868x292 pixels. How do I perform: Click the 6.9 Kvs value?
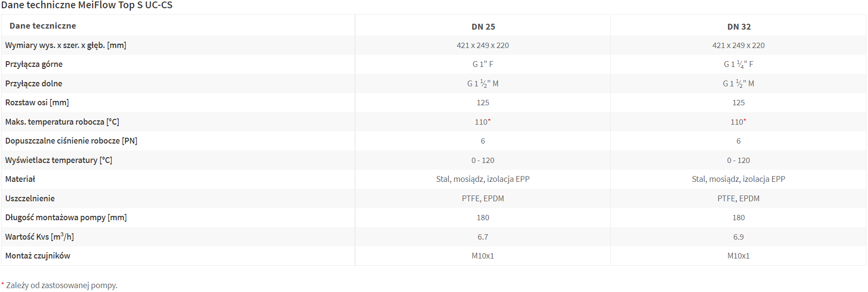(738, 237)
